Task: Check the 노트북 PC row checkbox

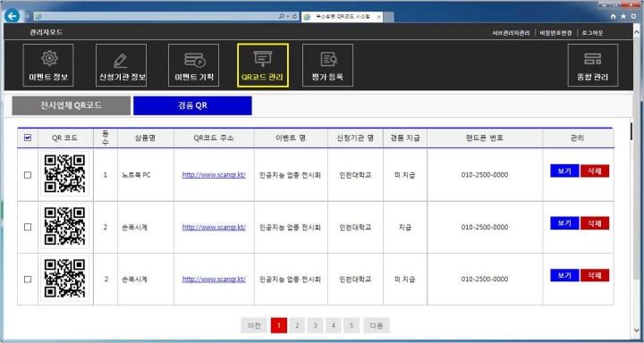Action: click(28, 175)
